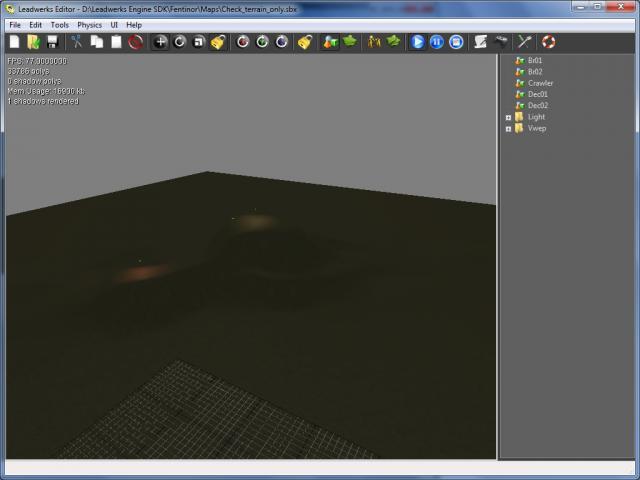Select the Crawler model in the tree
Image resolution: width=640 pixels, height=480 pixels.
[540, 83]
